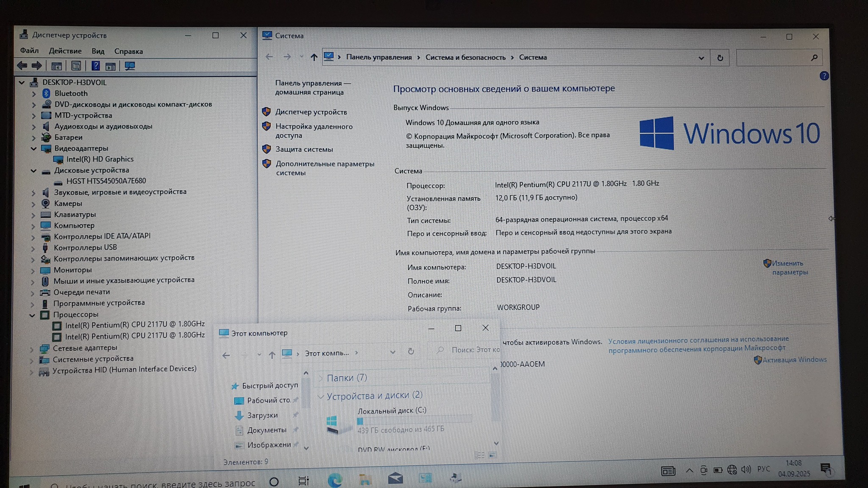Open the Вид menu in Device Manager
This screenshot has width=868, height=488.
[x=98, y=51]
